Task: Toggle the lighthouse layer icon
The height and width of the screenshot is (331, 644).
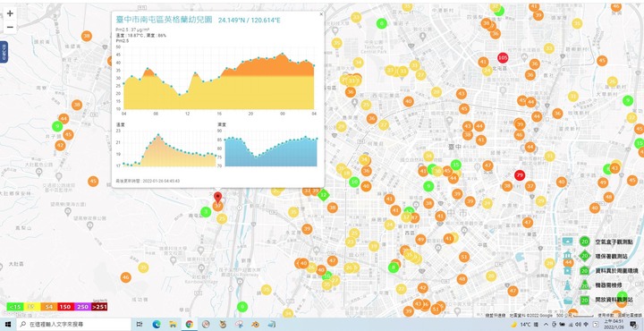Action: coord(568,285)
